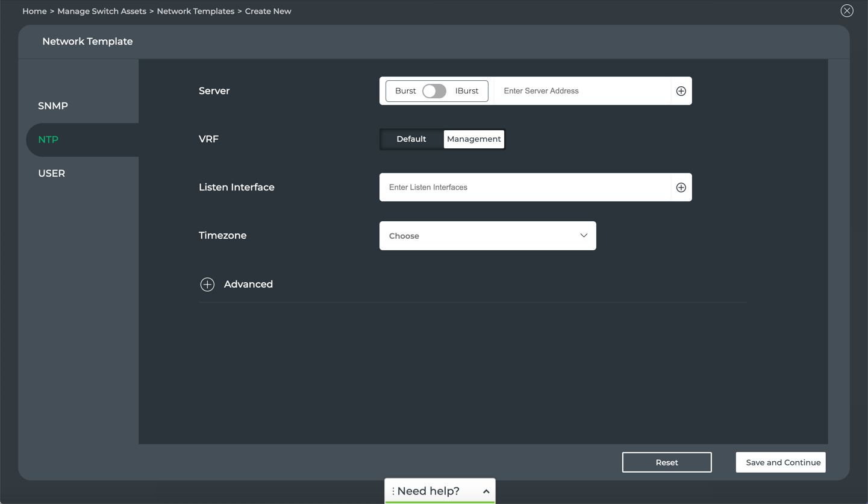This screenshot has width=868, height=504.
Task: Click plus icon to add server address
Action: [x=681, y=91]
